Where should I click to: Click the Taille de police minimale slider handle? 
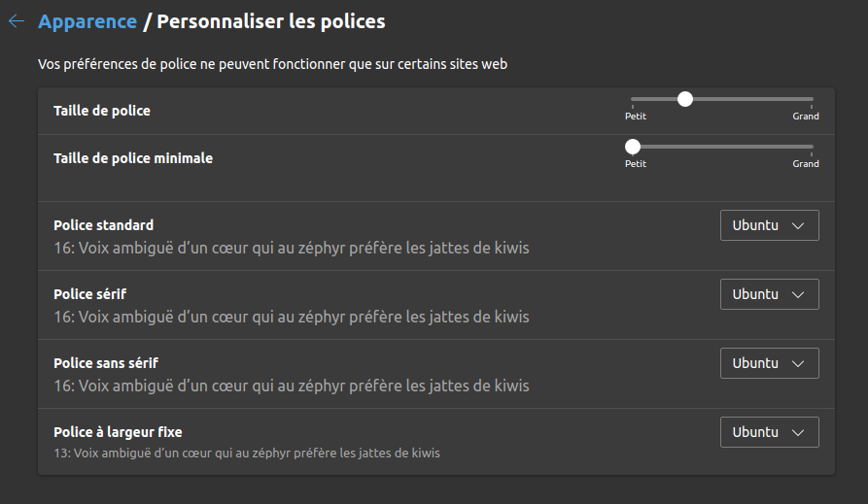tap(633, 147)
